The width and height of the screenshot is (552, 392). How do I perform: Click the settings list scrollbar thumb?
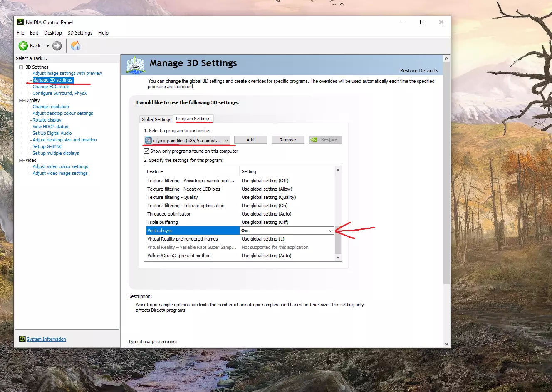pos(338,239)
